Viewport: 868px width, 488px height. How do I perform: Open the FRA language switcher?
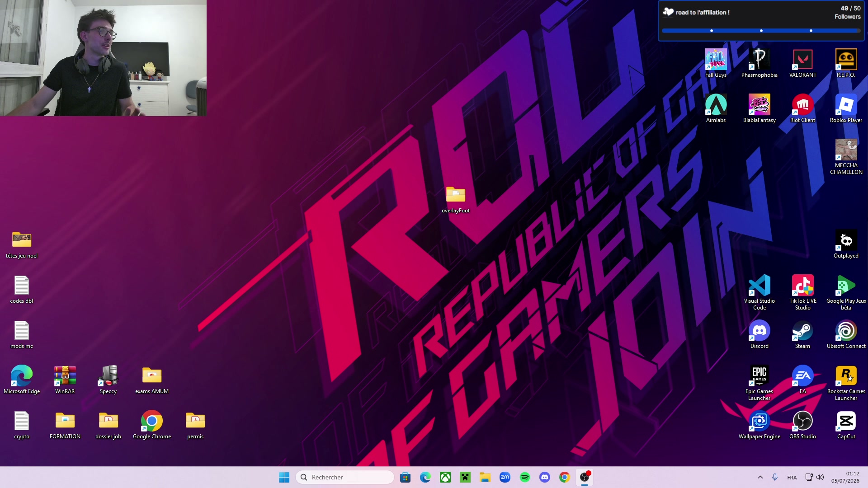click(792, 477)
